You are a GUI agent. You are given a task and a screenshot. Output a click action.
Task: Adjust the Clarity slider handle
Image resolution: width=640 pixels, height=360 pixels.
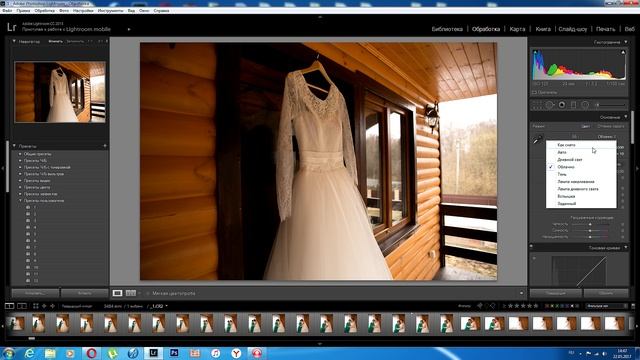590,224
